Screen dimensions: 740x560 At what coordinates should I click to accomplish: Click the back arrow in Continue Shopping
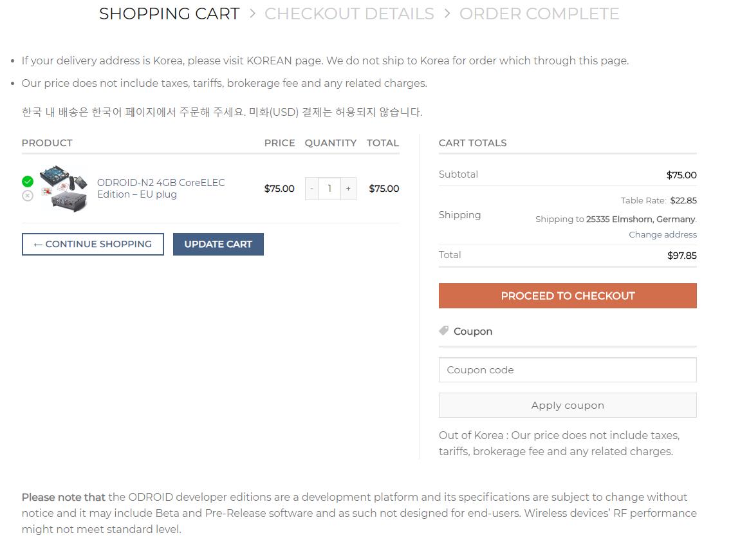click(38, 245)
